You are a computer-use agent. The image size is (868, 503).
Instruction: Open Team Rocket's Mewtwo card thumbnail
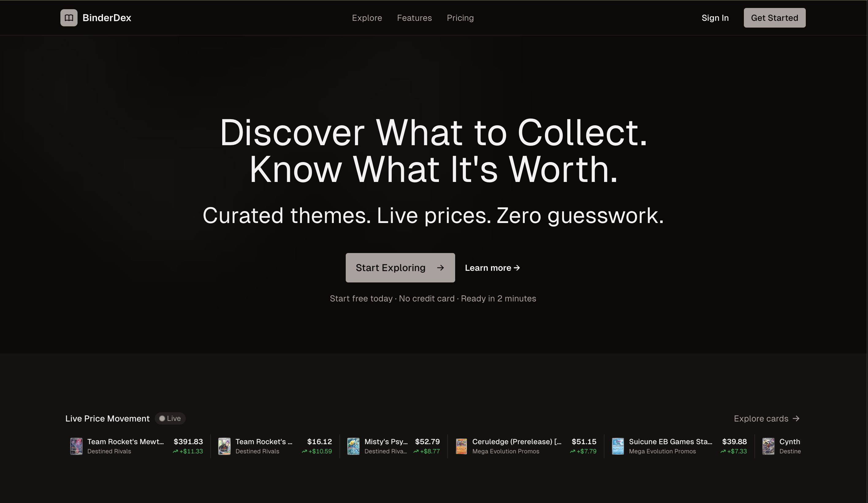coord(76,446)
